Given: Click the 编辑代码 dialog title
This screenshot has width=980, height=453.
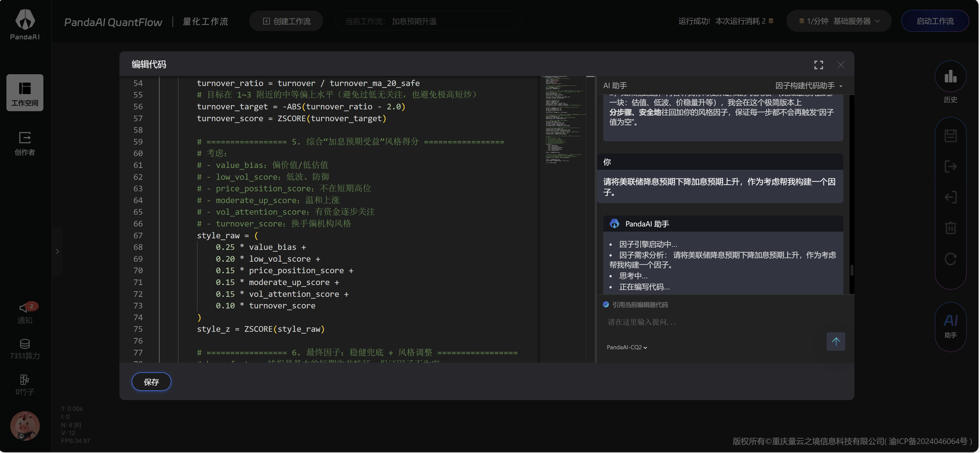Looking at the screenshot, I should tap(149, 64).
